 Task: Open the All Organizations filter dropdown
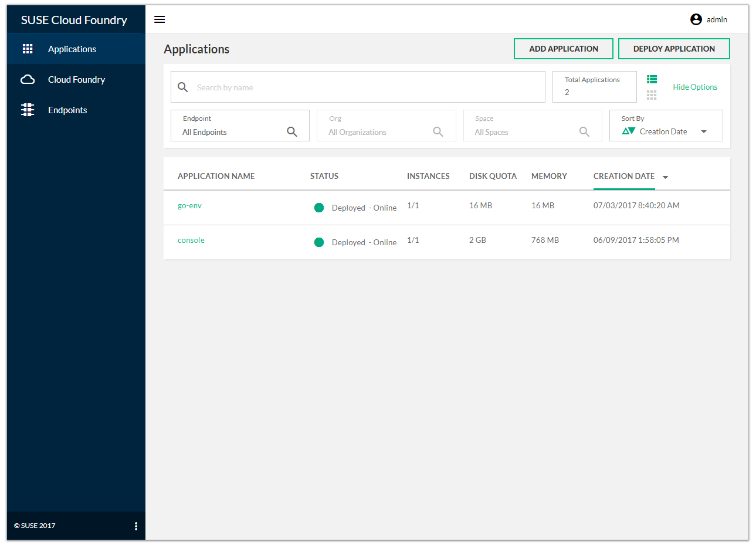387,126
